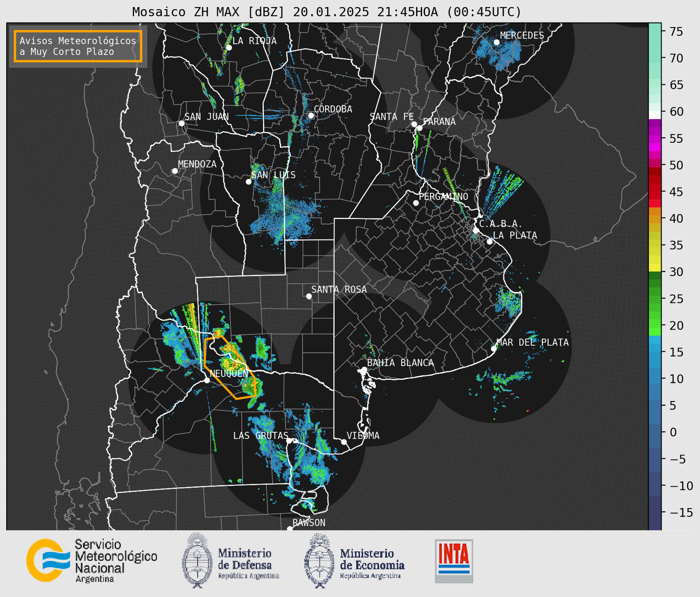Viewport: 700px width, 597px height.
Task: Click the white 60 dBZ color band
Action: (655, 115)
